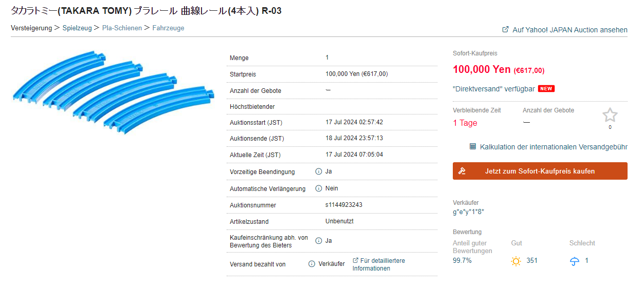Click the Automatische Verlängerung value Nein
644x288 pixels.
coord(332,188)
